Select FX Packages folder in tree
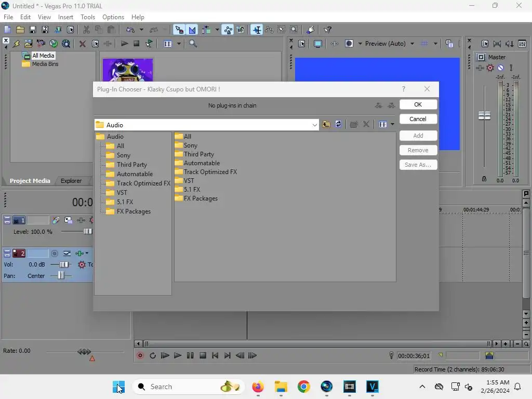Viewport: 532px width, 399px height. 134,211
